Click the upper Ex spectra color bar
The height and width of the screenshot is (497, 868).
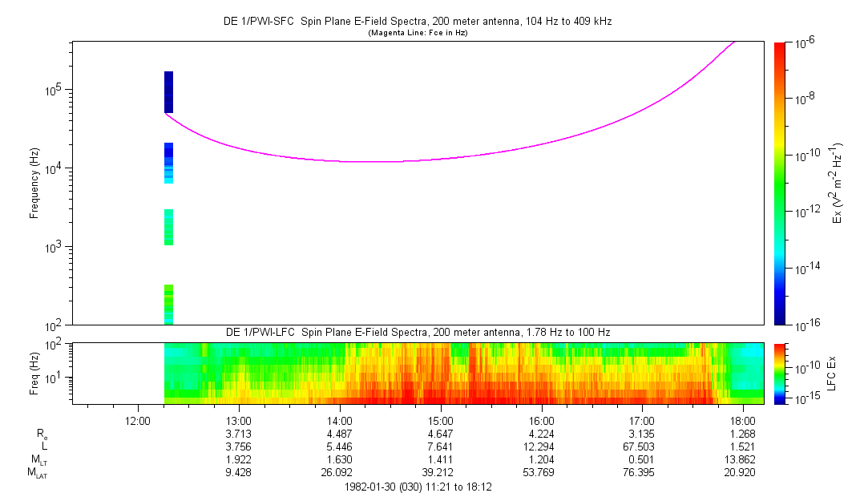(780, 183)
